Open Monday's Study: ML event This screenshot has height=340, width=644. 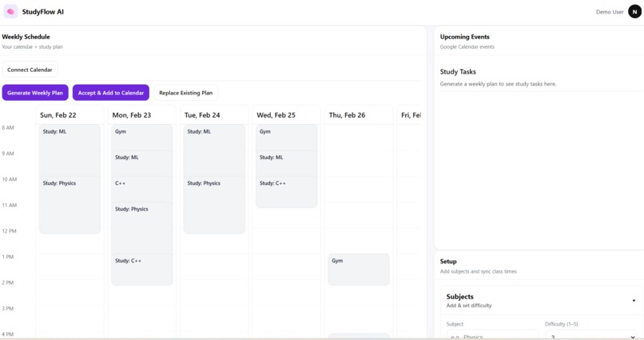click(142, 164)
